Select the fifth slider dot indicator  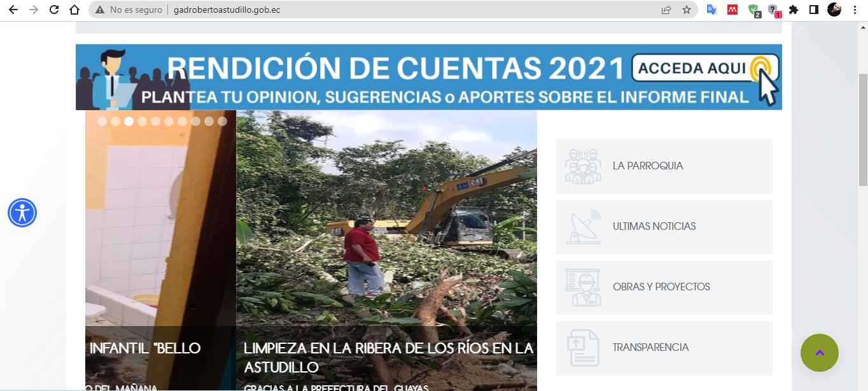tap(155, 121)
